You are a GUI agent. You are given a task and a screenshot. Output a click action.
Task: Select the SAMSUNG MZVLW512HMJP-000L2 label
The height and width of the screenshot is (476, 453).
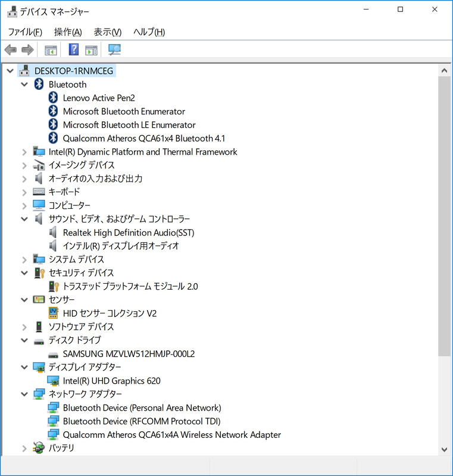(x=129, y=353)
